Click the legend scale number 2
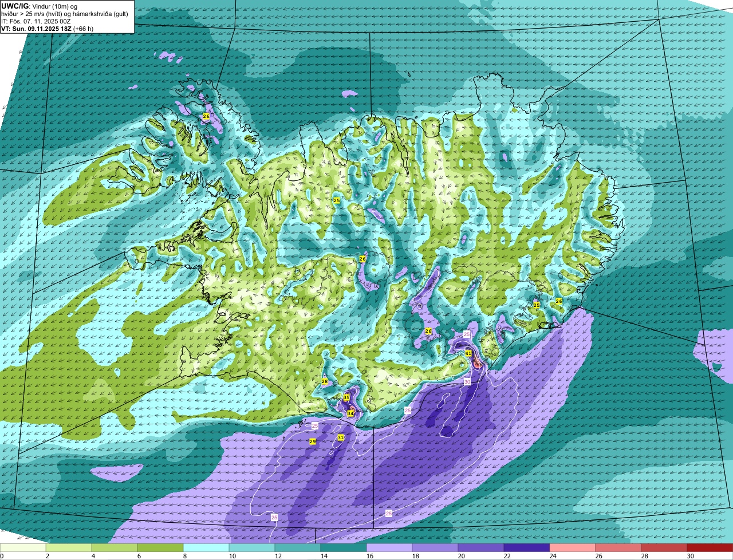The width and height of the screenshot is (733, 560). click(48, 556)
